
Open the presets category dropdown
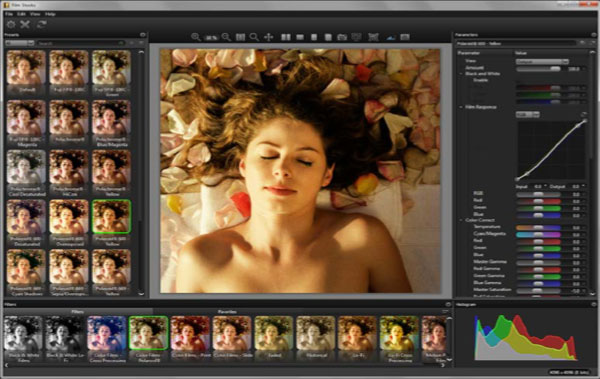[x=20, y=43]
